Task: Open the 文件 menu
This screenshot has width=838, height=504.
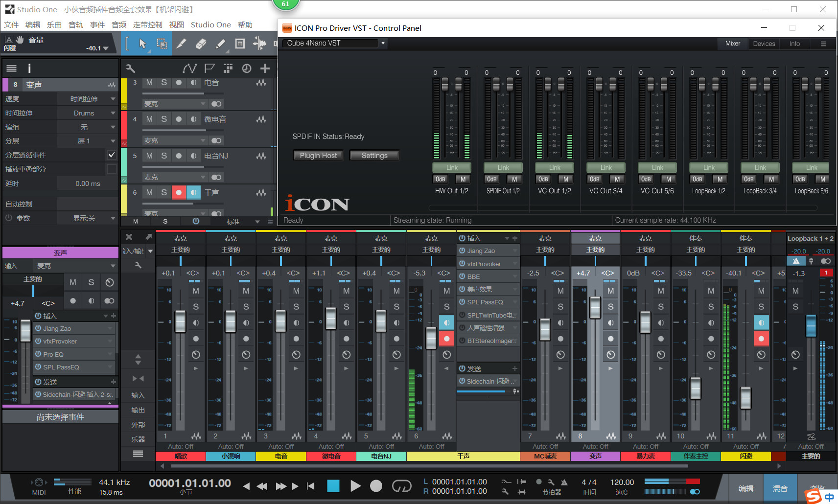Action: coord(11,24)
